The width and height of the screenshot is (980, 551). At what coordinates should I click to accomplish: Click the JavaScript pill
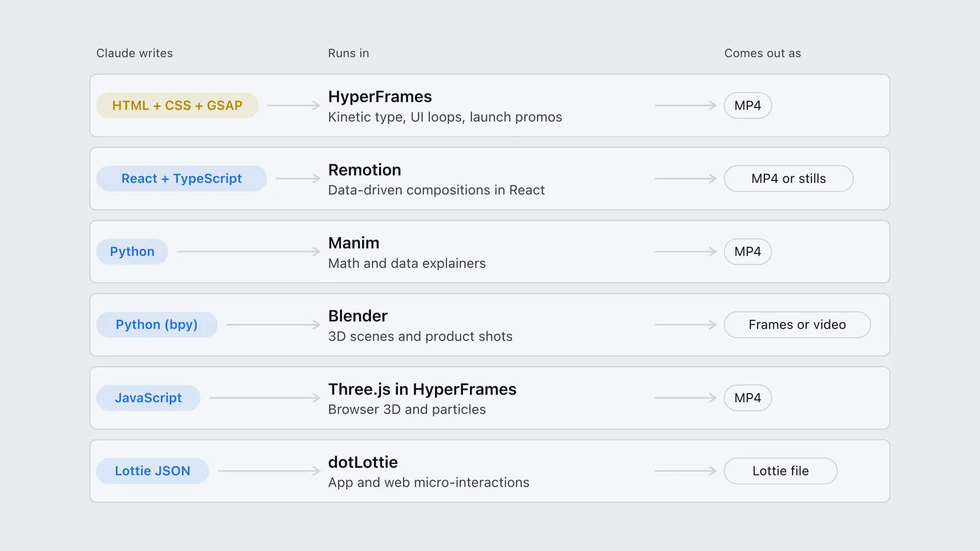point(148,398)
